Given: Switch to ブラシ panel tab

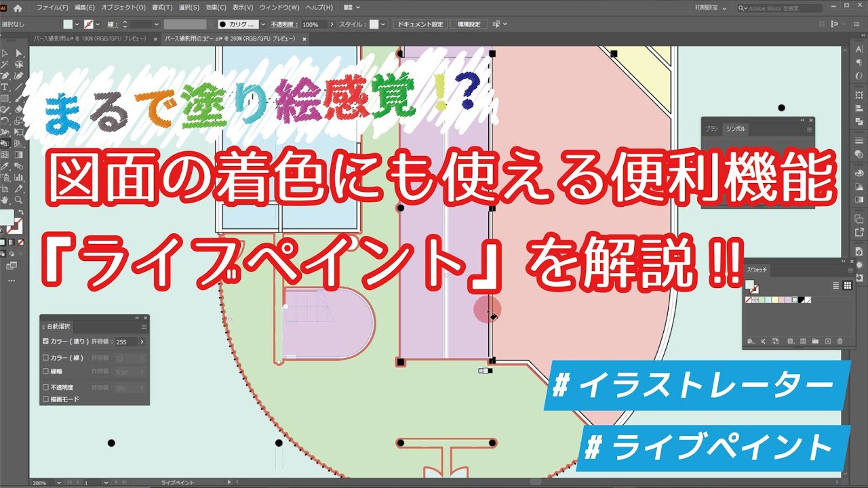Looking at the screenshot, I should [711, 129].
